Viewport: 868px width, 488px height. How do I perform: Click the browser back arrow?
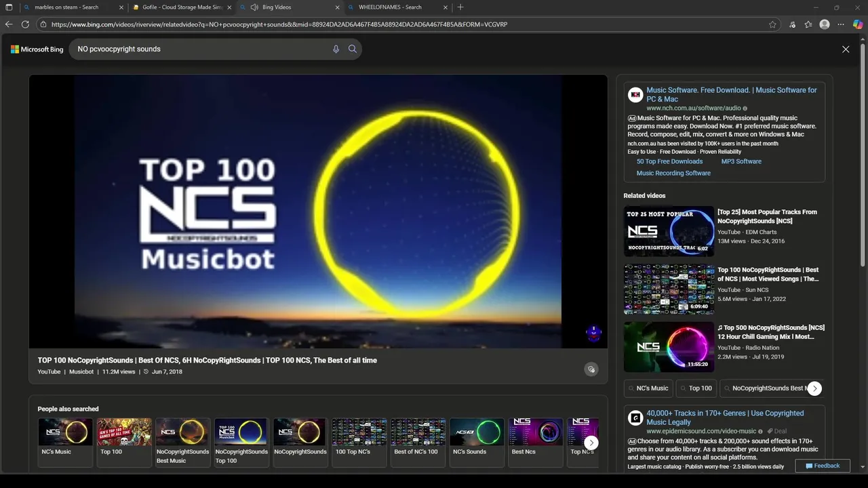pos(9,24)
